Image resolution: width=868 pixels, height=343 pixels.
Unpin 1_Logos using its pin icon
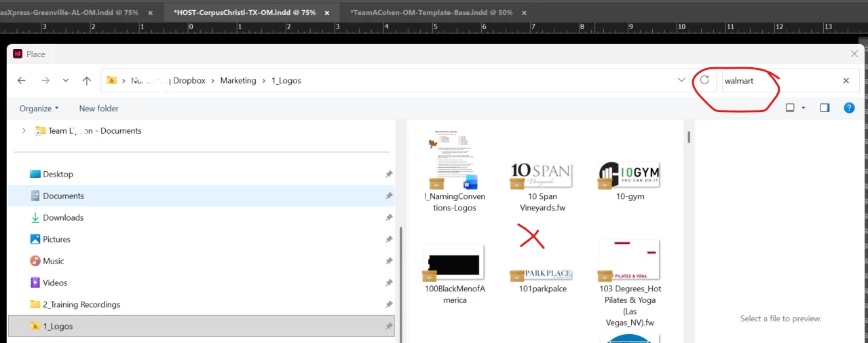pyautogui.click(x=389, y=327)
